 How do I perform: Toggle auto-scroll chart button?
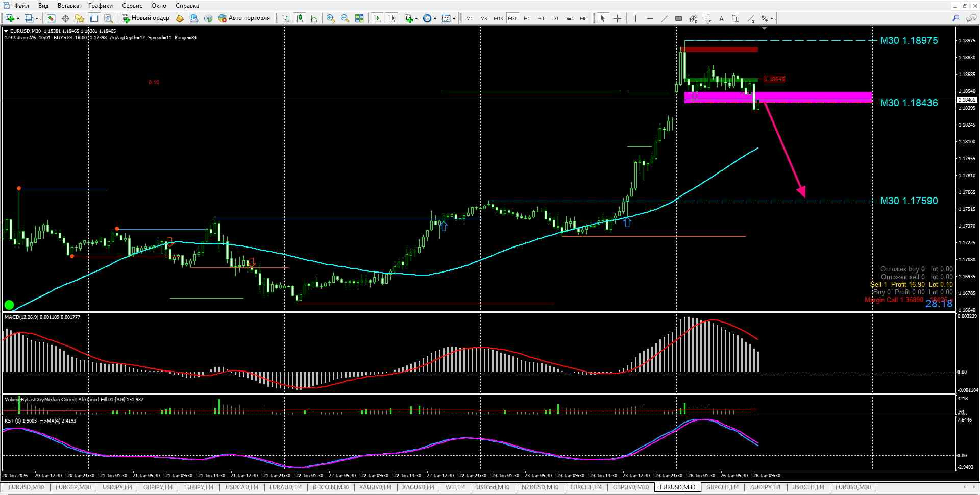377,18
